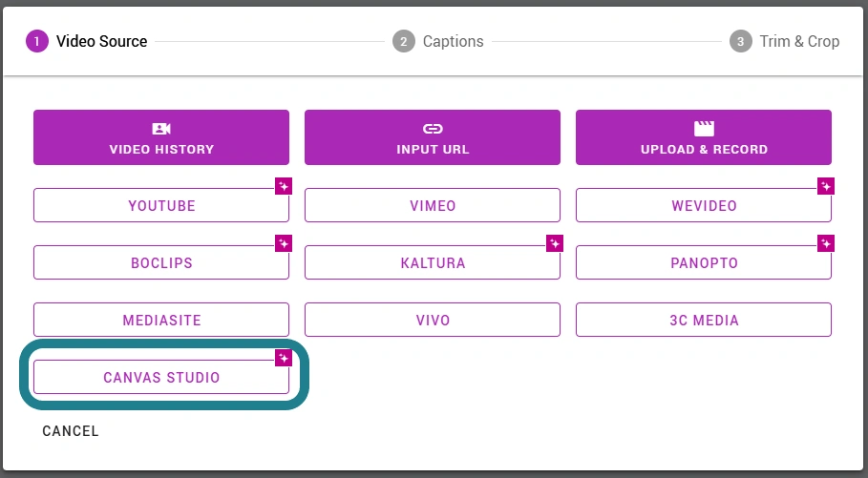868x478 pixels.
Task: Click the sparkle badge on Boclips button
Action: (x=284, y=243)
